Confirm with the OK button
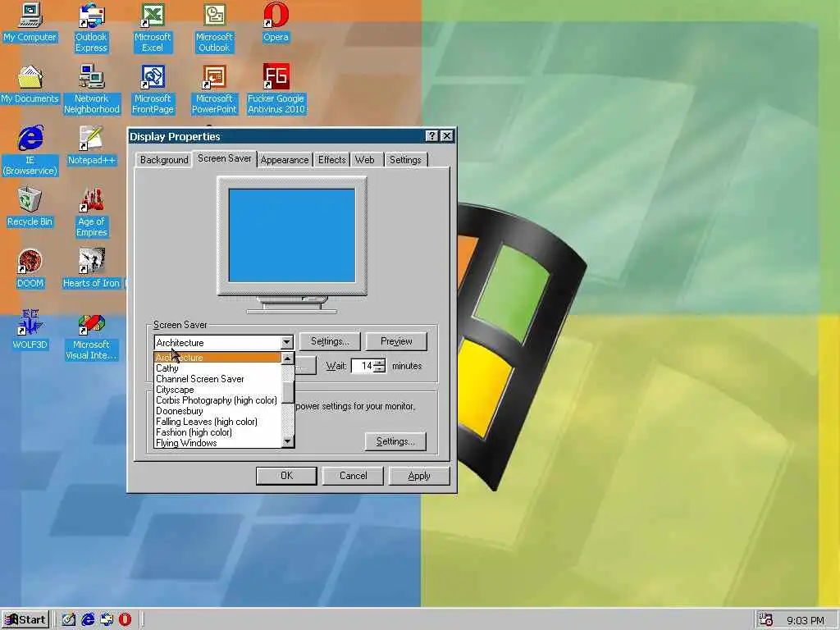This screenshot has width=840, height=630. pyautogui.click(x=286, y=476)
